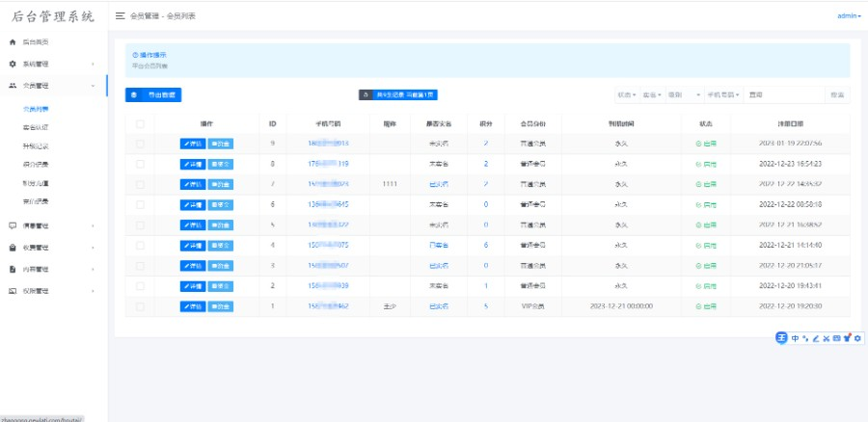Viewport: 868px width, 422px height.
Task: Click the home icon for 后台首页
Action: pos(13,42)
